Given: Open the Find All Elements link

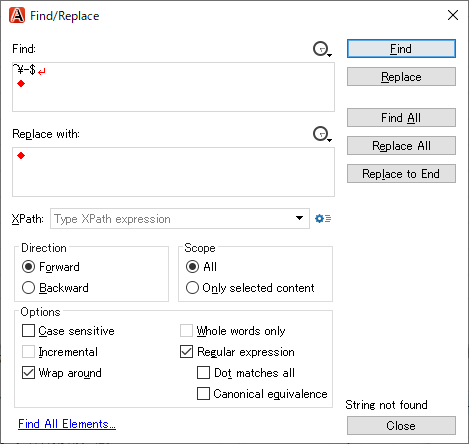Looking at the screenshot, I should [67, 424].
